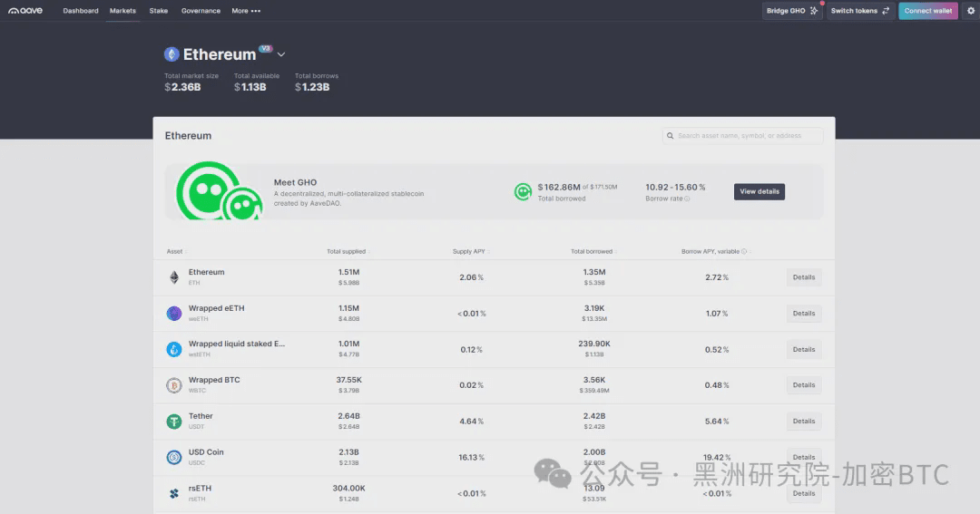This screenshot has width=980, height=514.
Task: Click the Borrow rate info icon
Action: tap(688, 199)
